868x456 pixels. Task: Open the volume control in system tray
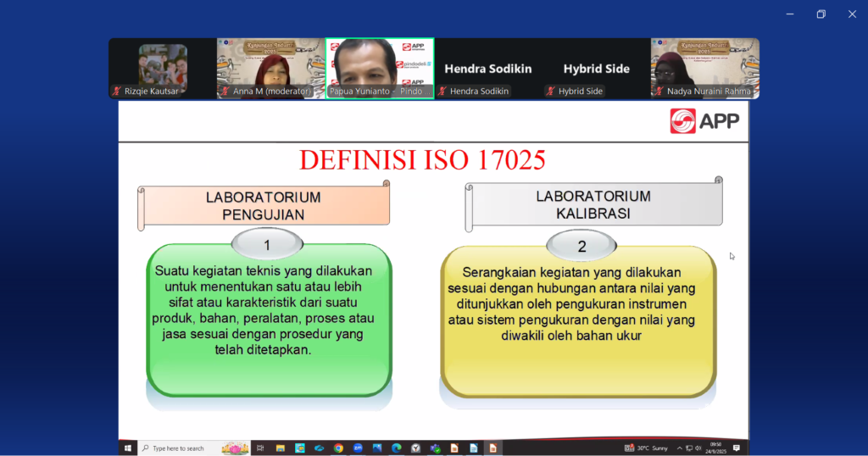pyautogui.click(x=698, y=448)
